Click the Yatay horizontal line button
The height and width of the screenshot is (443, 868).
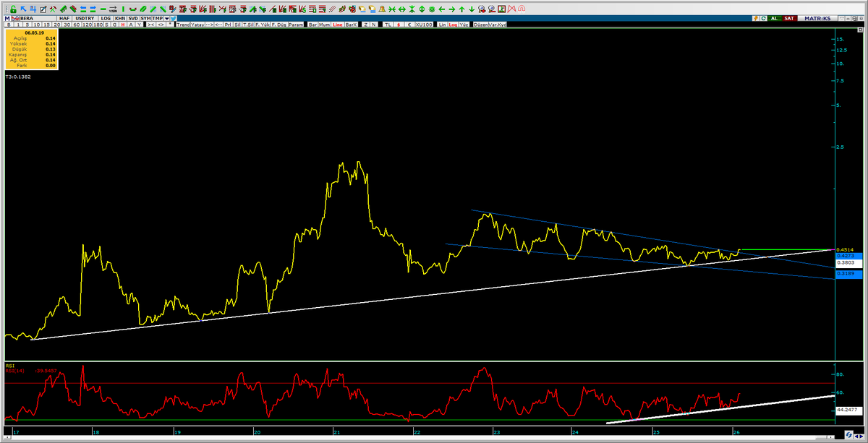tap(197, 25)
